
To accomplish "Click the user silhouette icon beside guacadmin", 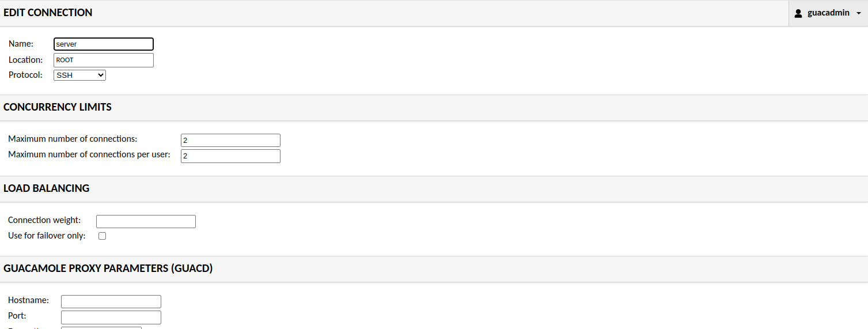I will (x=798, y=13).
